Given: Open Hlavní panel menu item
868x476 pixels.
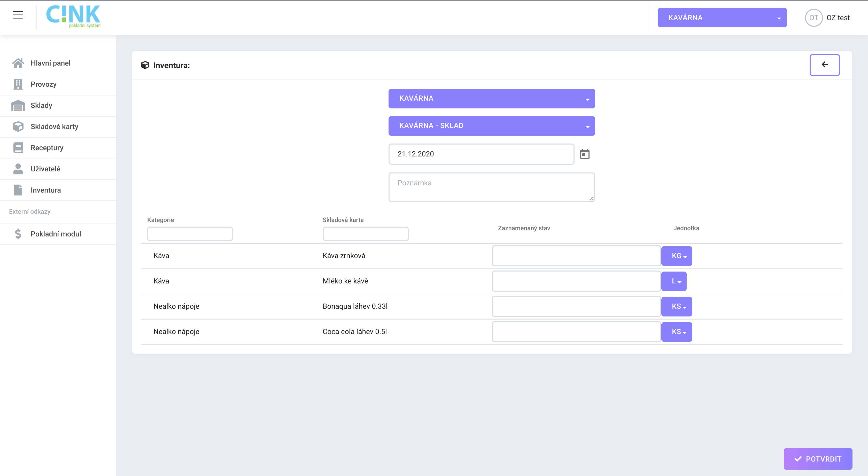Looking at the screenshot, I should click(58, 63).
